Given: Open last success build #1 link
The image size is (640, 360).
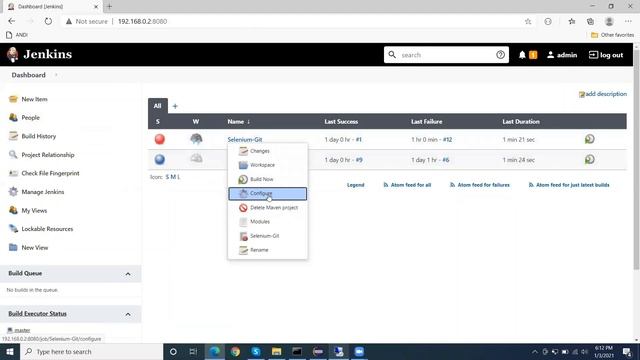Looking at the screenshot, I should coord(358,140).
